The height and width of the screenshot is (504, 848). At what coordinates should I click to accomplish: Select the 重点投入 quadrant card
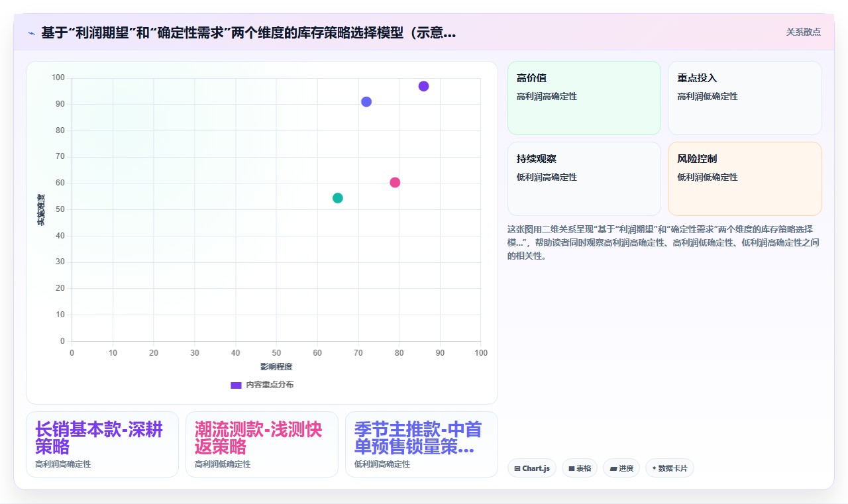(x=745, y=98)
